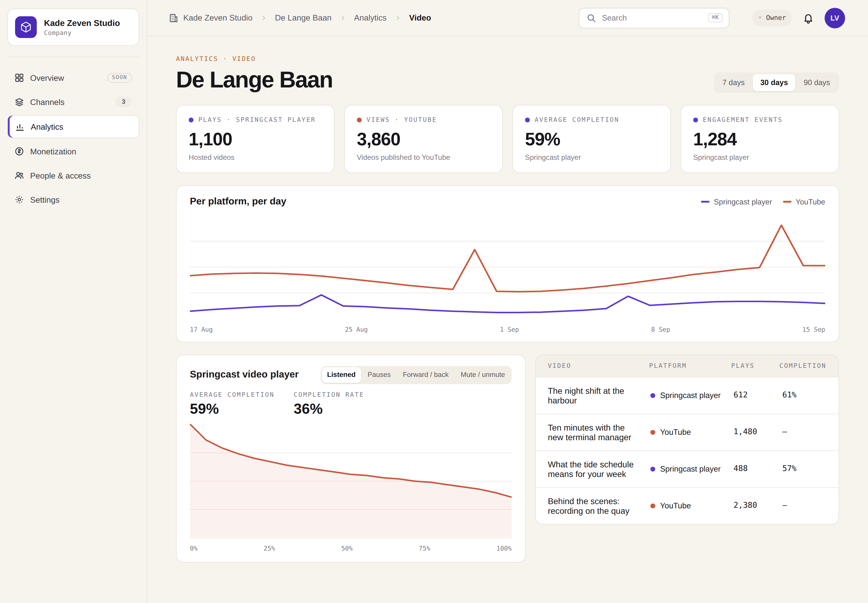Screen dimensions: 868x603
Task: Click the search magnifier icon
Action: (592, 18)
